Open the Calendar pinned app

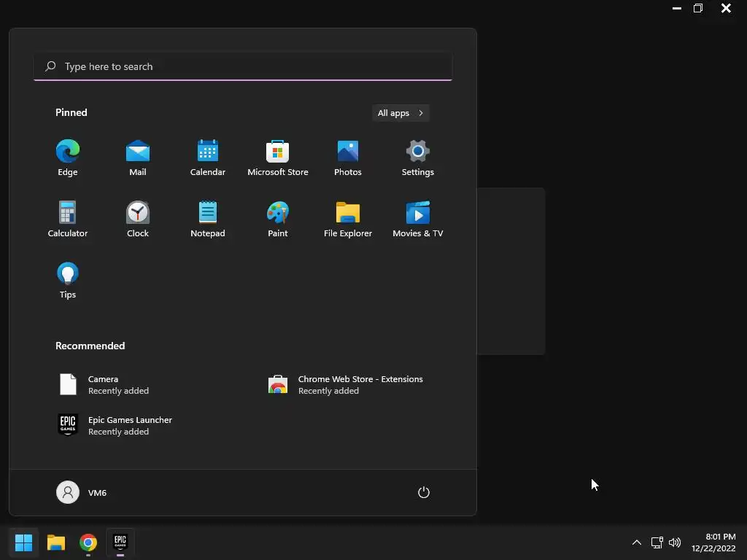tap(208, 158)
